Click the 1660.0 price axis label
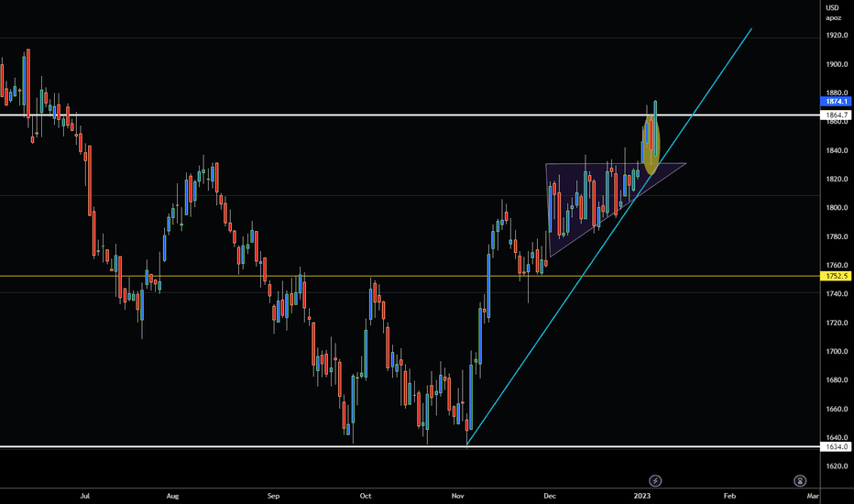The image size is (854, 504). [837, 409]
